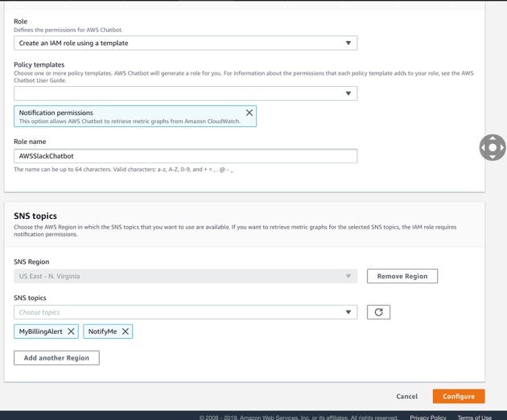Click the orange Configure button
The image size is (507, 420).
(459, 397)
